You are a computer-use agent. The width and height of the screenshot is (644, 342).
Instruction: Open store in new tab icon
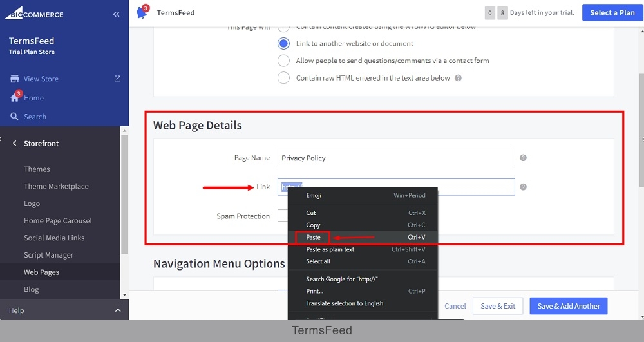[117, 79]
